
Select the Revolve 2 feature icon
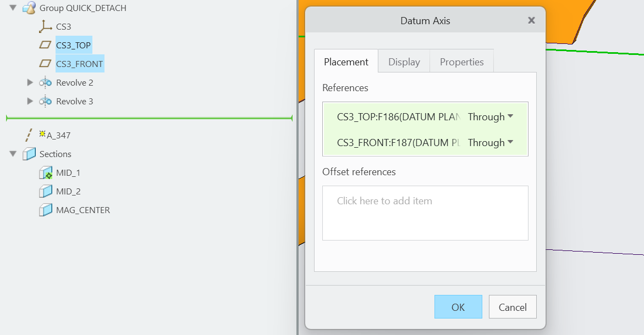45,82
